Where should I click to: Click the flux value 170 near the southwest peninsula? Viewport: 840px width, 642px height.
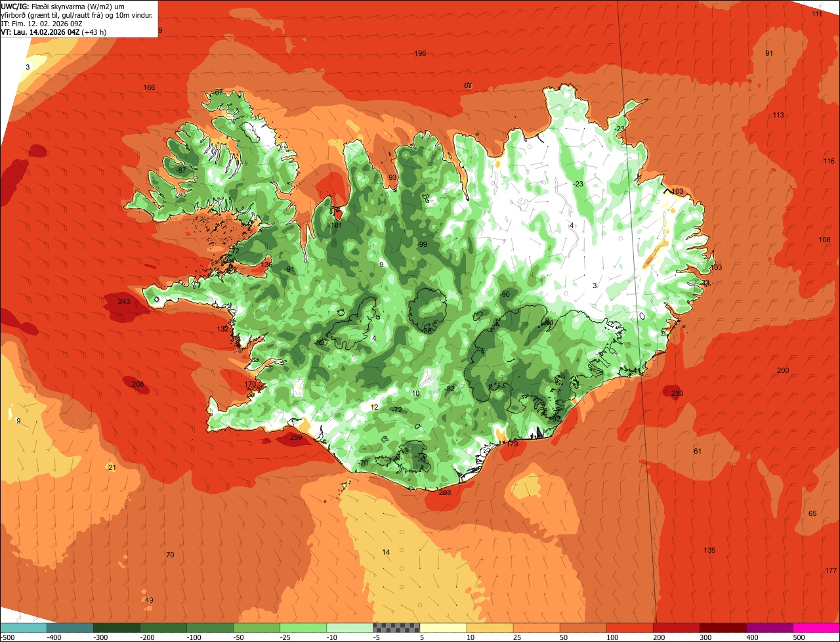250,384
